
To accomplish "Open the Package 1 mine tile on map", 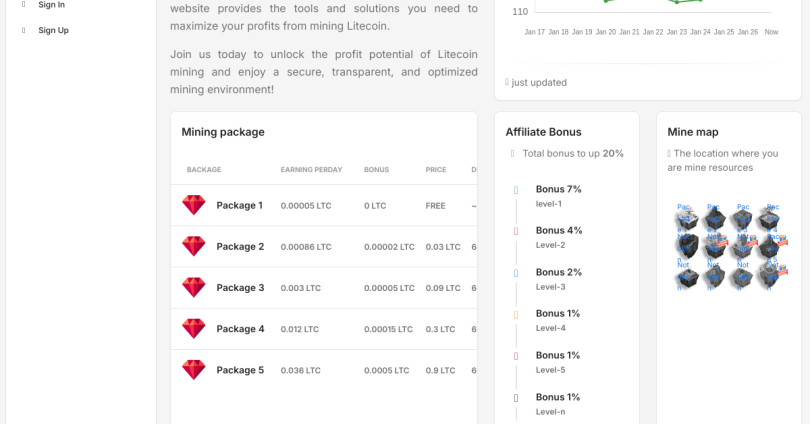I will (687, 218).
